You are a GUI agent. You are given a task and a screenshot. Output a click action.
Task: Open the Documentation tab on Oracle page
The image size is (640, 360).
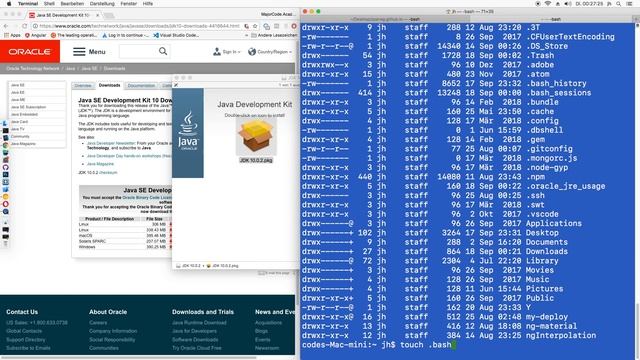141,86
